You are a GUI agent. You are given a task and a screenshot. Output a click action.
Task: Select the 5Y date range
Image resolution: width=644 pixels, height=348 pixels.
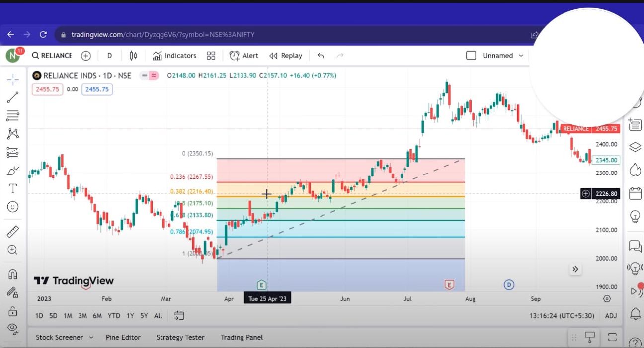tap(144, 316)
